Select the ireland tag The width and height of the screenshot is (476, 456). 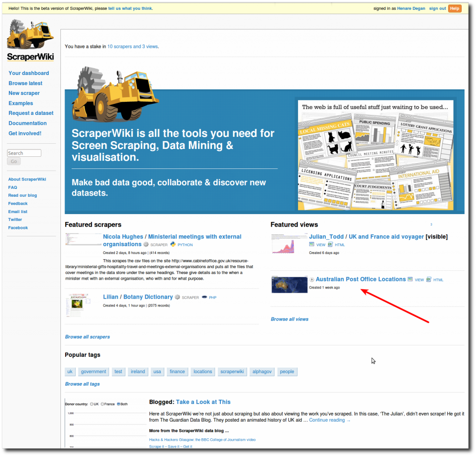click(x=138, y=372)
